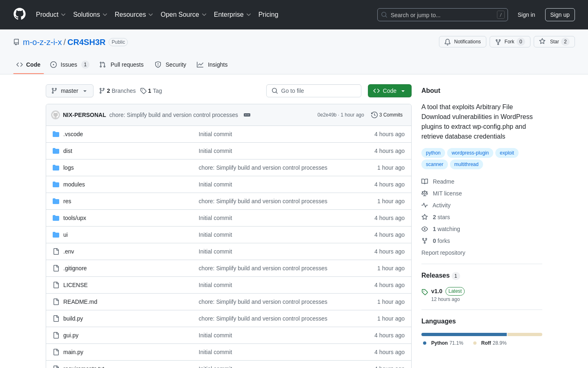Screen dimensions: 588x368
Task: Open the Pricing page
Action: (268, 15)
